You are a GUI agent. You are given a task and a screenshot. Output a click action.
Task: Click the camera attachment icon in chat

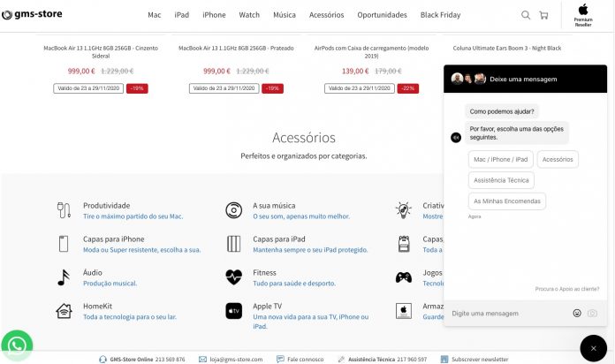pyautogui.click(x=592, y=313)
